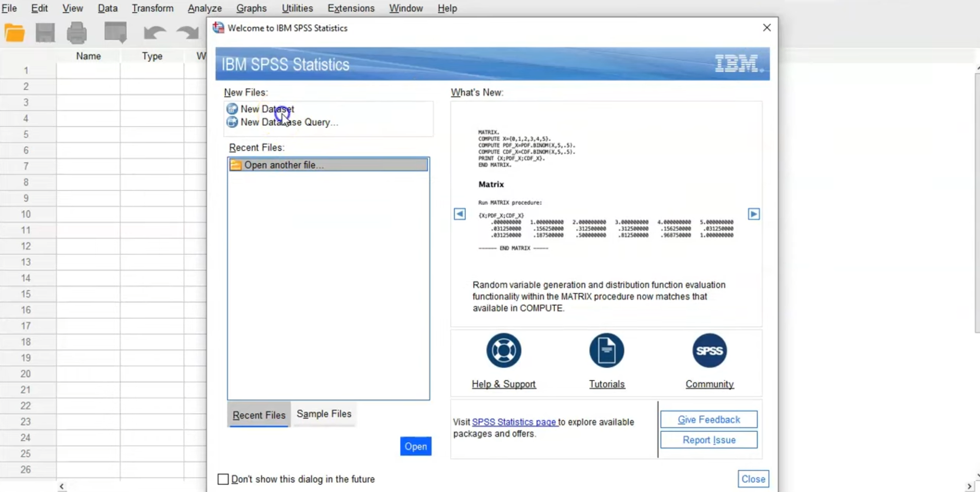This screenshot has width=980, height=492.
Task: Click the Type column header
Action: 152,56
